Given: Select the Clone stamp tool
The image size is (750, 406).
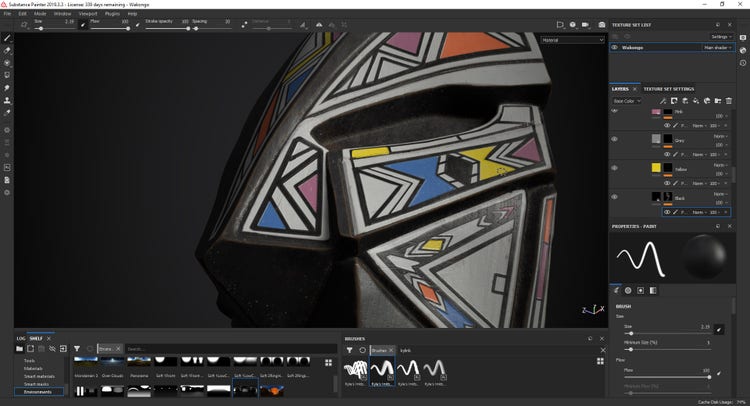Looking at the screenshot, I should tap(7, 100).
